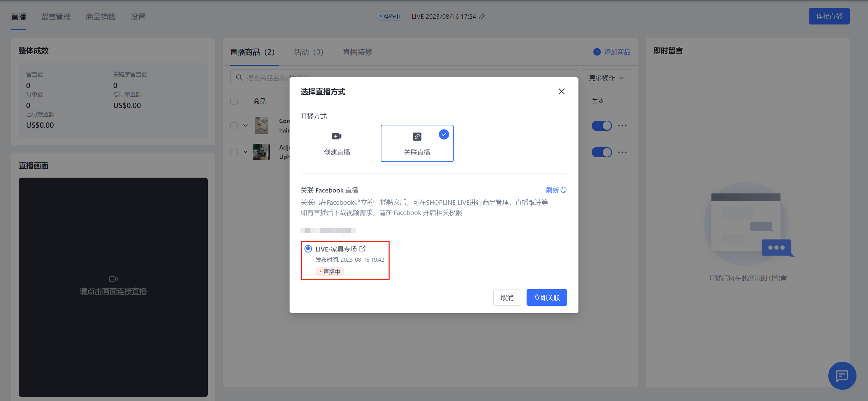Tick the select-all products checkbox
This screenshot has width=868, height=401.
click(x=234, y=101)
